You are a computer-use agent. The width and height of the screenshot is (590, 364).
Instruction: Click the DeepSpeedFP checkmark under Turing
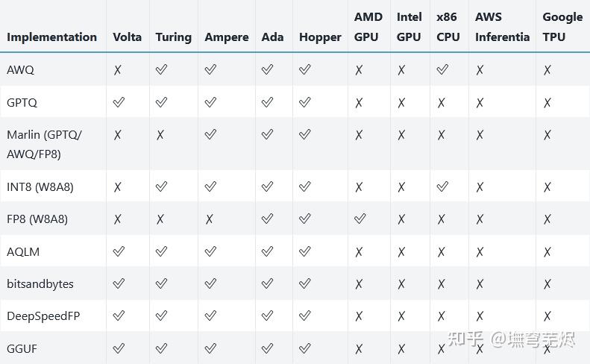pos(161,316)
